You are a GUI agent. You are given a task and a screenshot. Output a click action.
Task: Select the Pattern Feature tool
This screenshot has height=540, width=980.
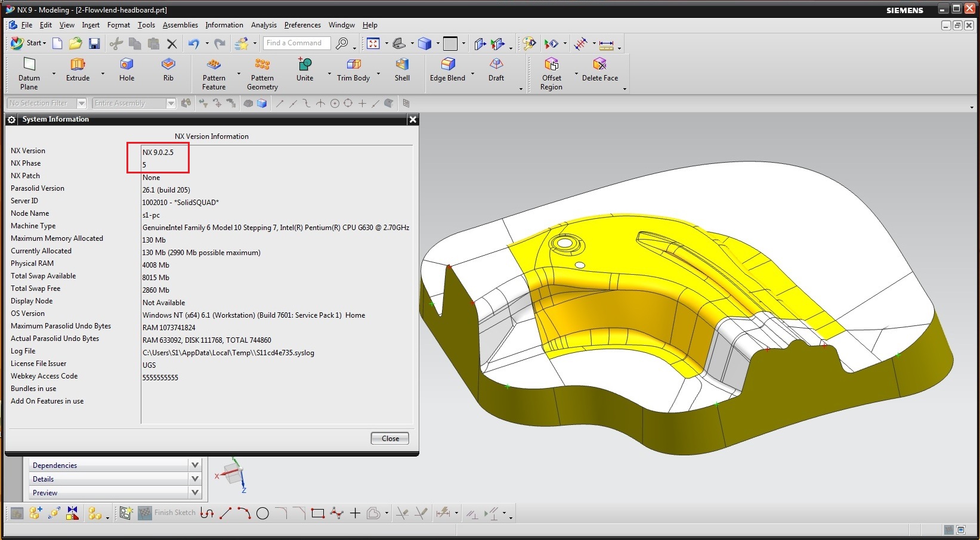pyautogui.click(x=214, y=73)
